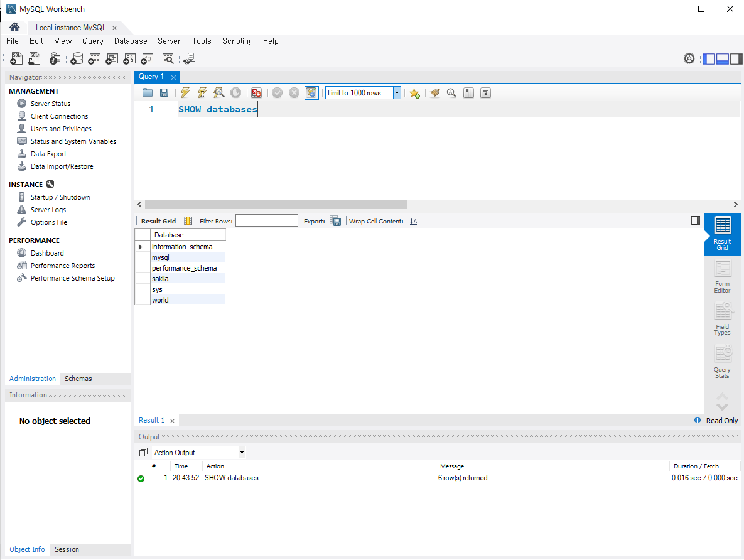Export recordset to file icon
Image resolution: width=744 pixels, height=560 pixels.
(x=335, y=221)
